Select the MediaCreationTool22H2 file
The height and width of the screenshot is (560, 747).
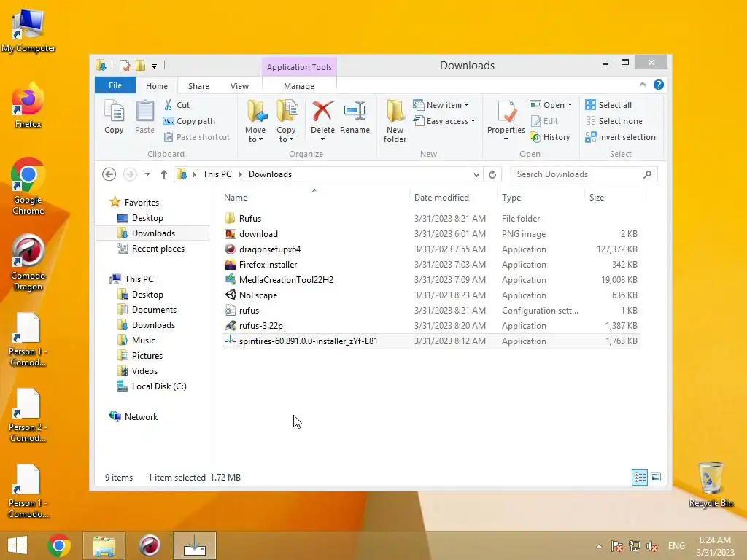click(x=430, y=280)
